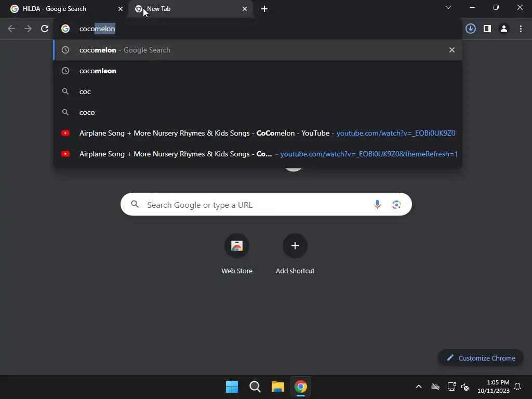Select the New Tab tab

pyautogui.click(x=190, y=9)
